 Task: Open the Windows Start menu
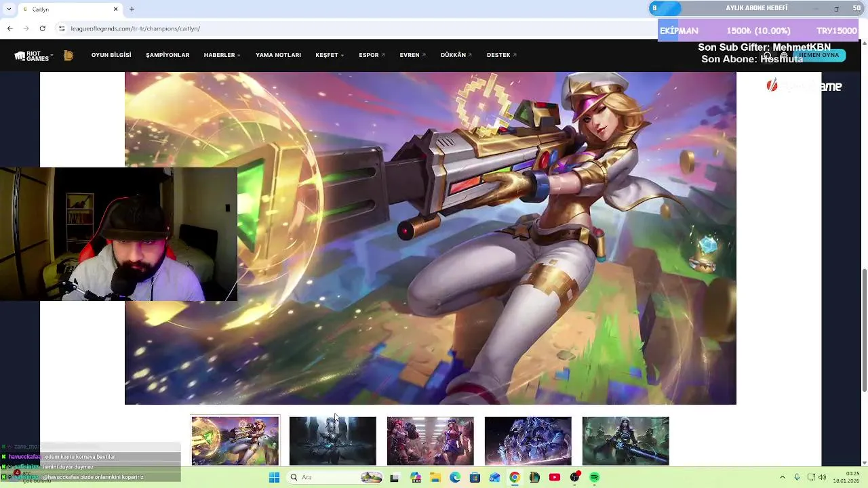(274, 478)
